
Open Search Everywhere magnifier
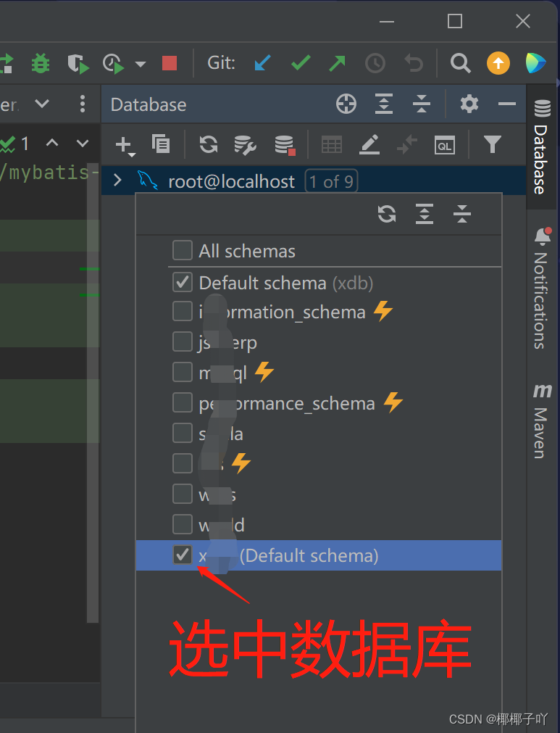460,63
